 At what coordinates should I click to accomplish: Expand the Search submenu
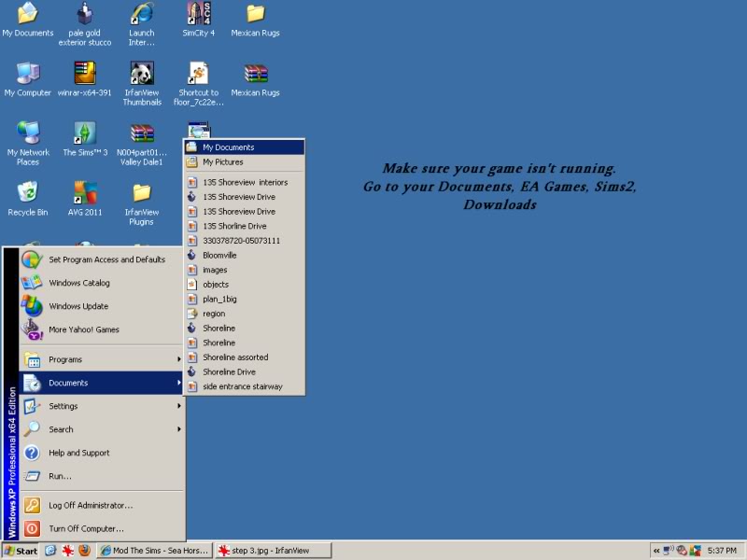(101, 429)
